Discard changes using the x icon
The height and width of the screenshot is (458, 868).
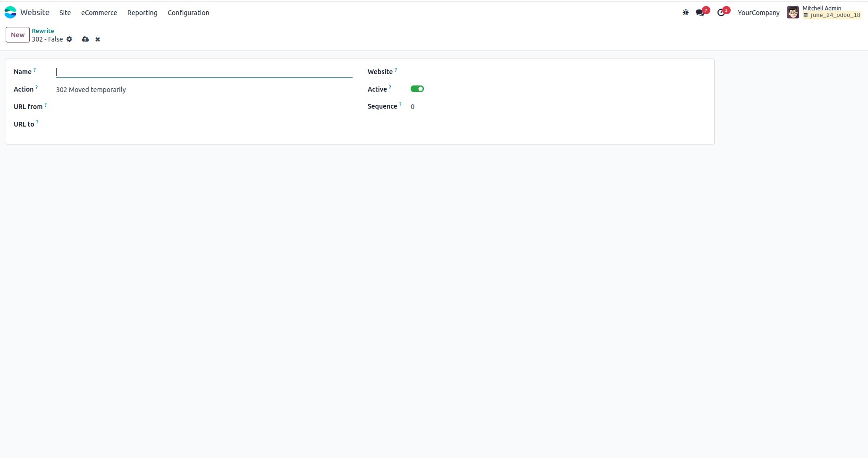(x=97, y=39)
